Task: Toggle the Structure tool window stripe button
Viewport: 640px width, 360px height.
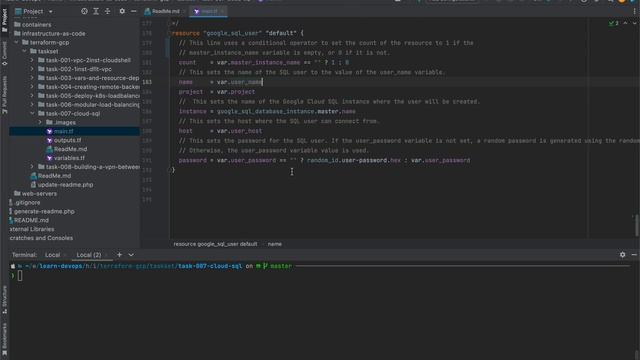Action: [4, 300]
